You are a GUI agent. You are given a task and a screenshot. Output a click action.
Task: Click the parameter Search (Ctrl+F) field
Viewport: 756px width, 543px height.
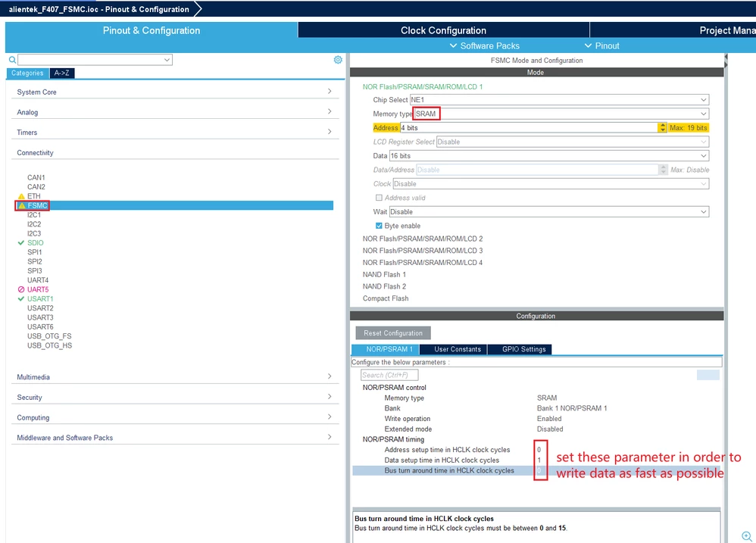(x=389, y=375)
